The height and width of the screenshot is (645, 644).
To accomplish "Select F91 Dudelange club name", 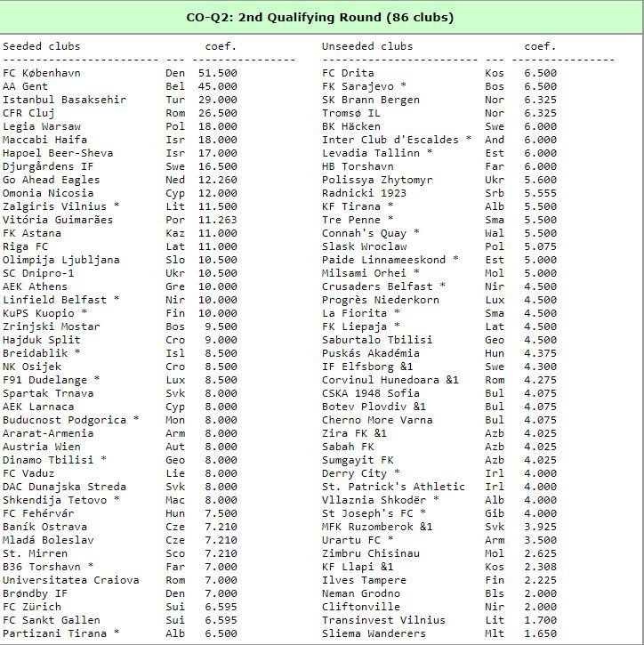I will click(x=44, y=380).
